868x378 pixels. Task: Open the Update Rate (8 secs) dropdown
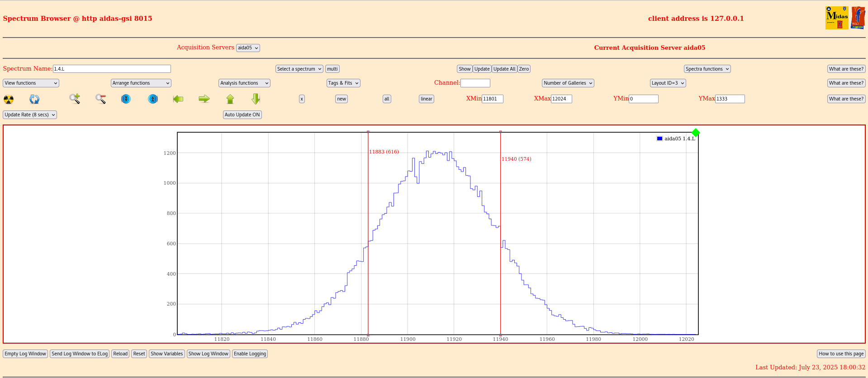(30, 115)
